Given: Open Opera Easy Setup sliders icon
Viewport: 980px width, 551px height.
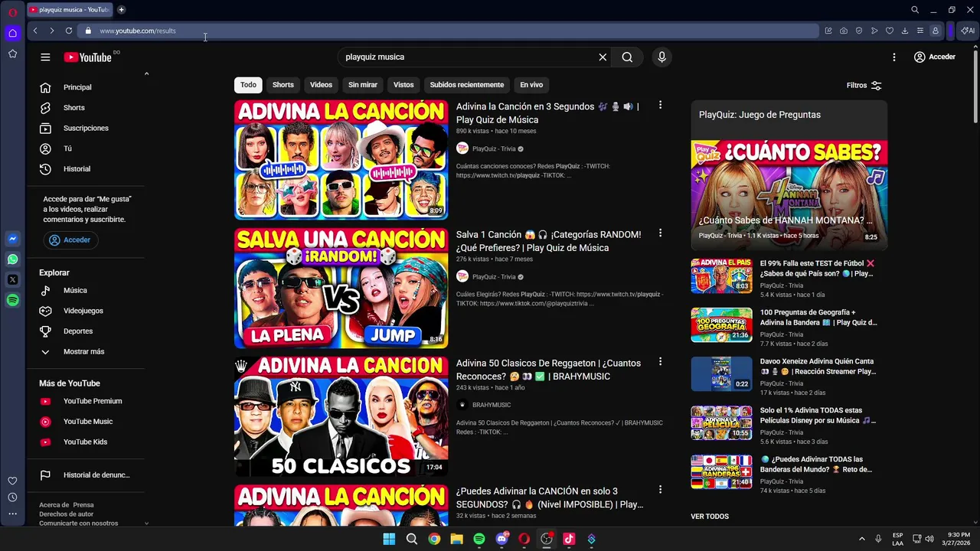Looking at the screenshot, I should click(x=920, y=31).
